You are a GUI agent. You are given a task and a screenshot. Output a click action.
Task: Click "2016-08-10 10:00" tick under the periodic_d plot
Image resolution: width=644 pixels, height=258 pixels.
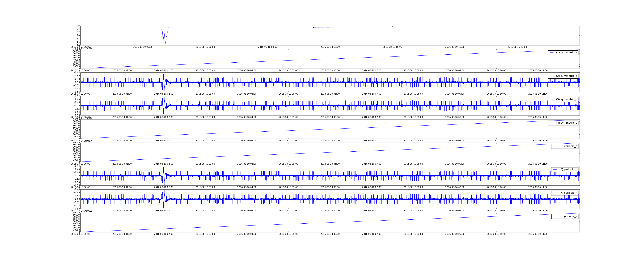click(496, 187)
